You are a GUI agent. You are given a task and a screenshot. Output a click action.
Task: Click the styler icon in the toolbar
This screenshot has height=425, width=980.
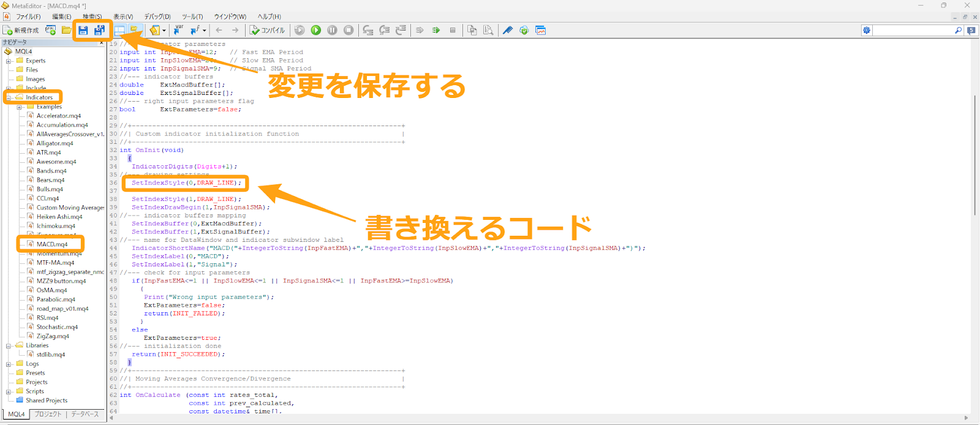(x=154, y=30)
